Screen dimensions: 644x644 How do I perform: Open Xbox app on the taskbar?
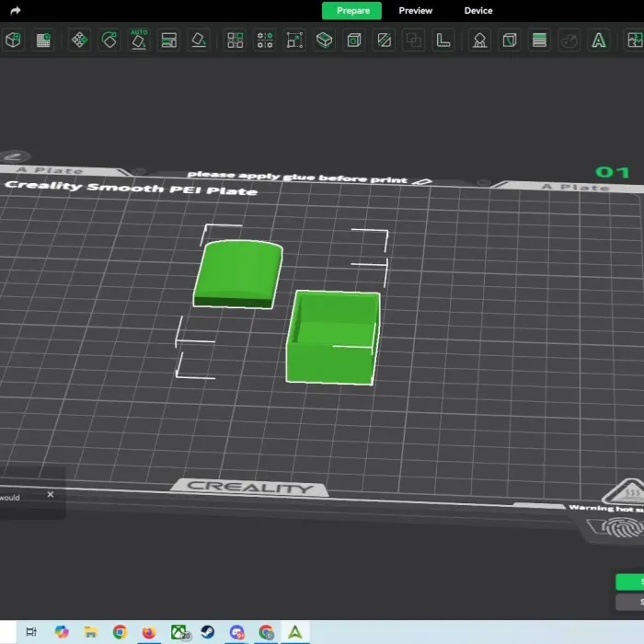point(179,632)
